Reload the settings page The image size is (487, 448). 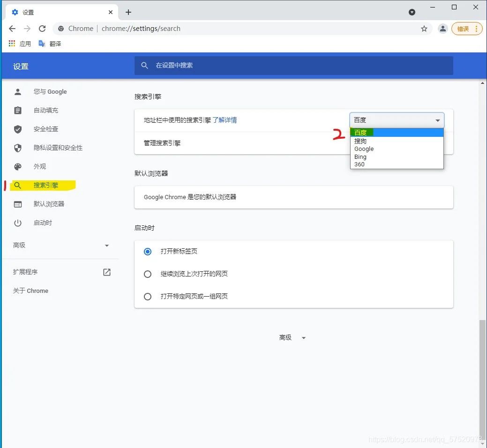point(42,29)
